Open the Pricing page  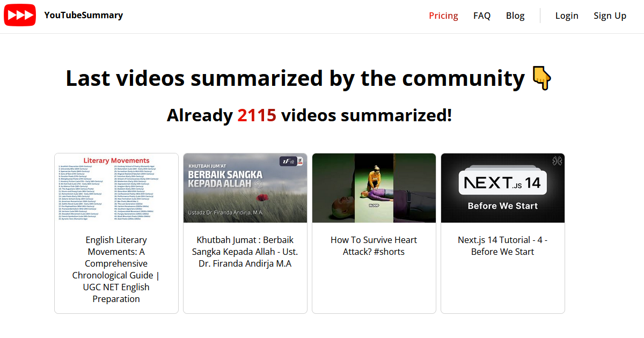[x=443, y=16]
